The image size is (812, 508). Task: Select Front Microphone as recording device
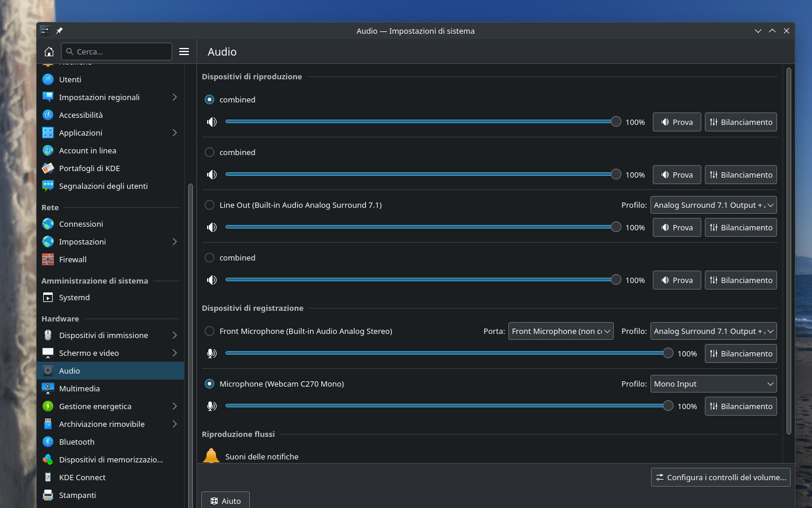[210, 331]
